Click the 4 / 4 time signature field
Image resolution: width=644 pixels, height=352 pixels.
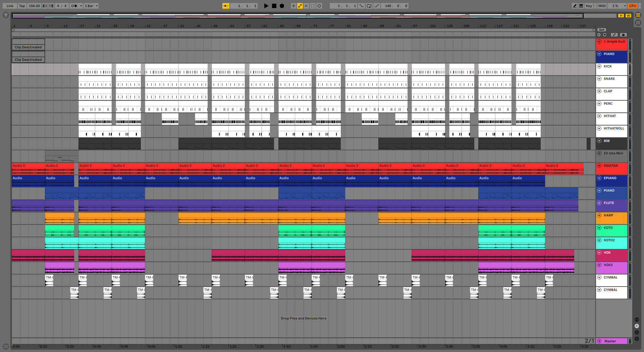coord(62,6)
